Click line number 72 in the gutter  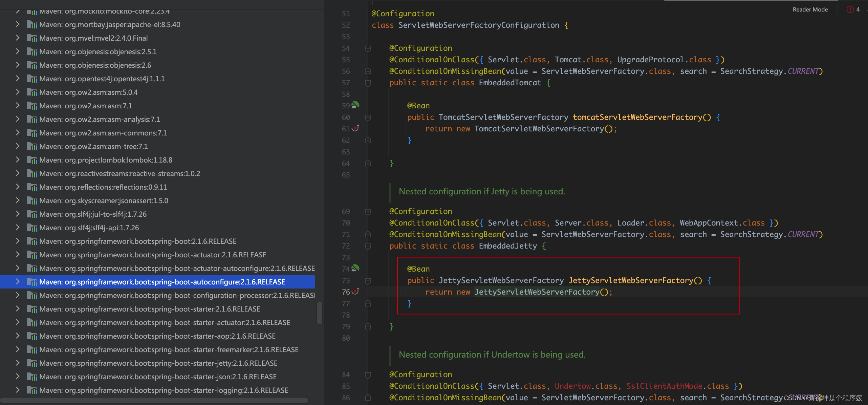pos(346,246)
